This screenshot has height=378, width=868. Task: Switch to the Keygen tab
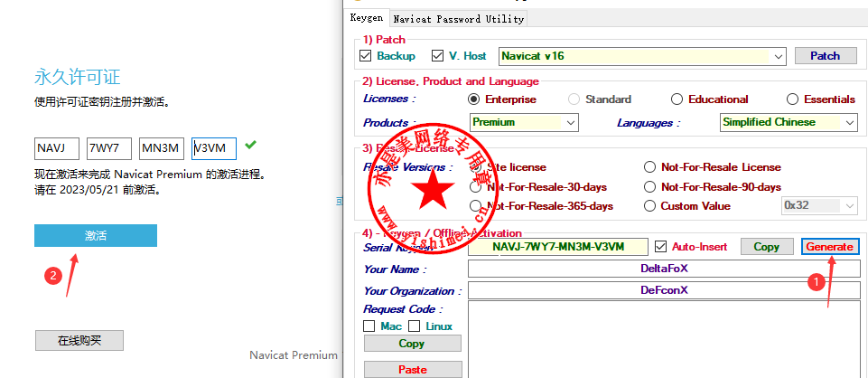pyautogui.click(x=367, y=18)
